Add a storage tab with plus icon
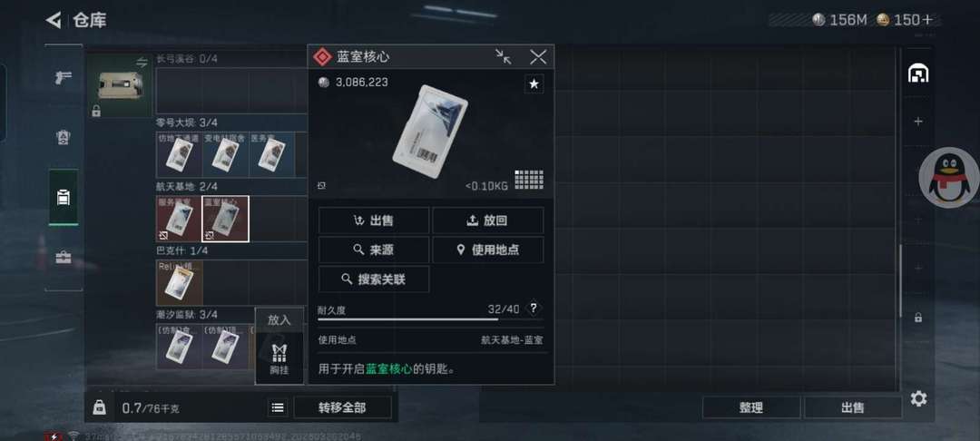The width and height of the screenshot is (980, 441). (918, 122)
